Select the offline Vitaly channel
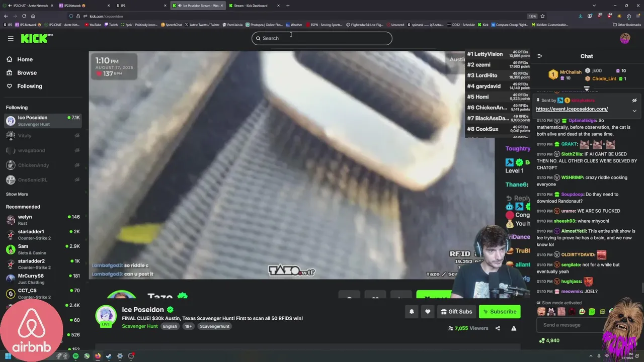Viewport: 644px width, 362px height. tap(43, 136)
